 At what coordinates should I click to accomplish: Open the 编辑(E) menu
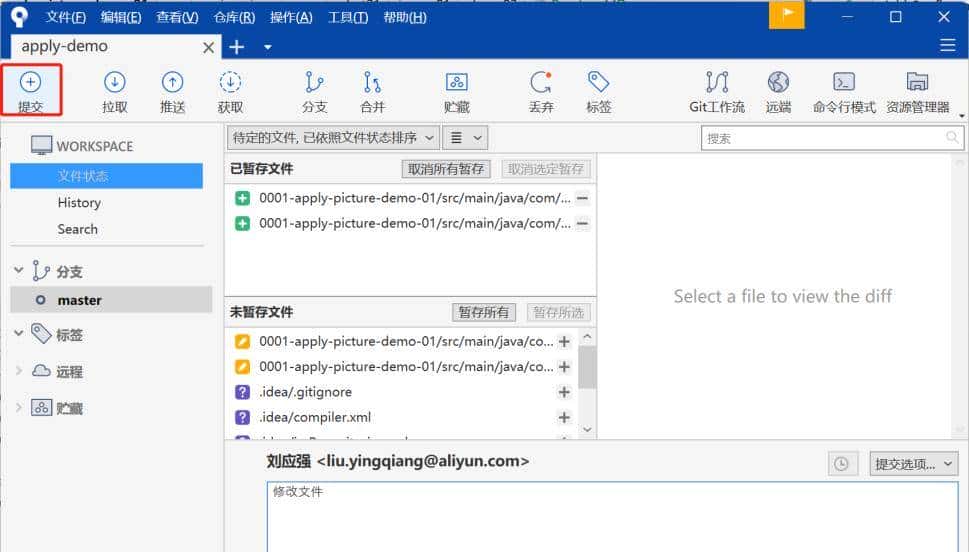click(x=121, y=17)
